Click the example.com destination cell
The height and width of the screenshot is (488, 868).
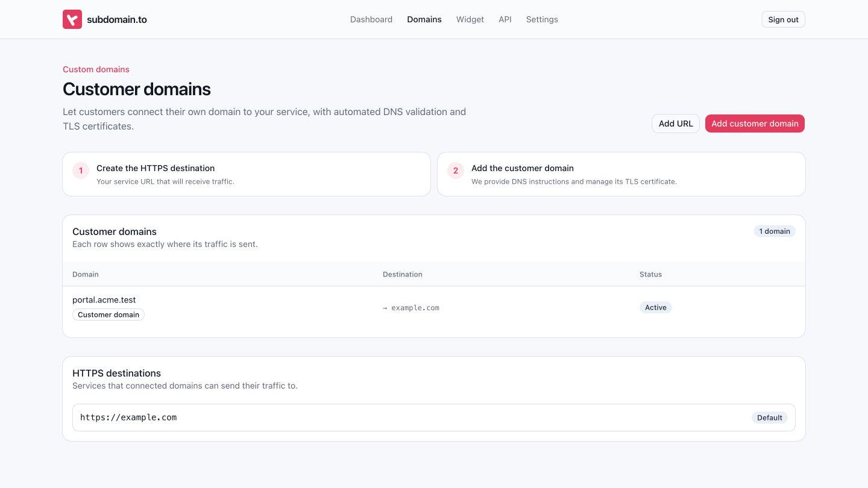click(411, 308)
